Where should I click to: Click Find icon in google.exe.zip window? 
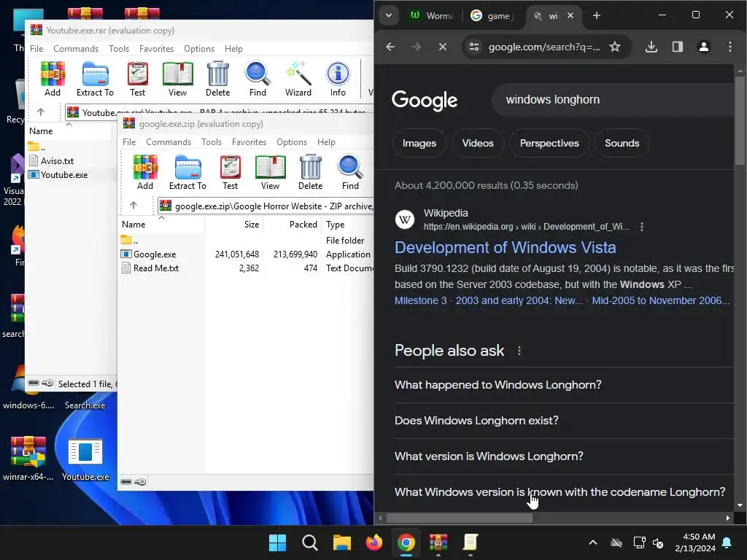coord(350,172)
